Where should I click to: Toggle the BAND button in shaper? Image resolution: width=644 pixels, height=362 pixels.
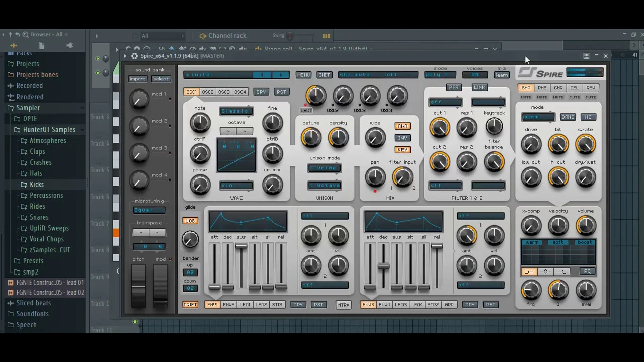[568, 117]
